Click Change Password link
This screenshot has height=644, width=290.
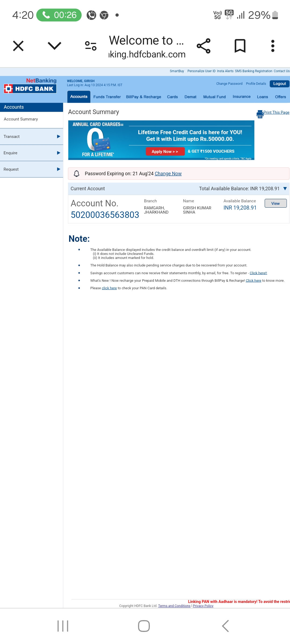point(229,84)
